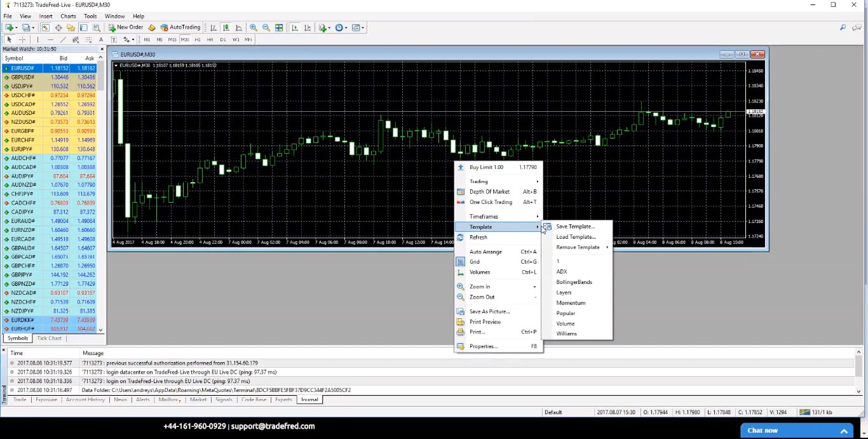The image size is (868, 439).
Task: Click the New Chart toolbar icon
Action: click(10, 27)
